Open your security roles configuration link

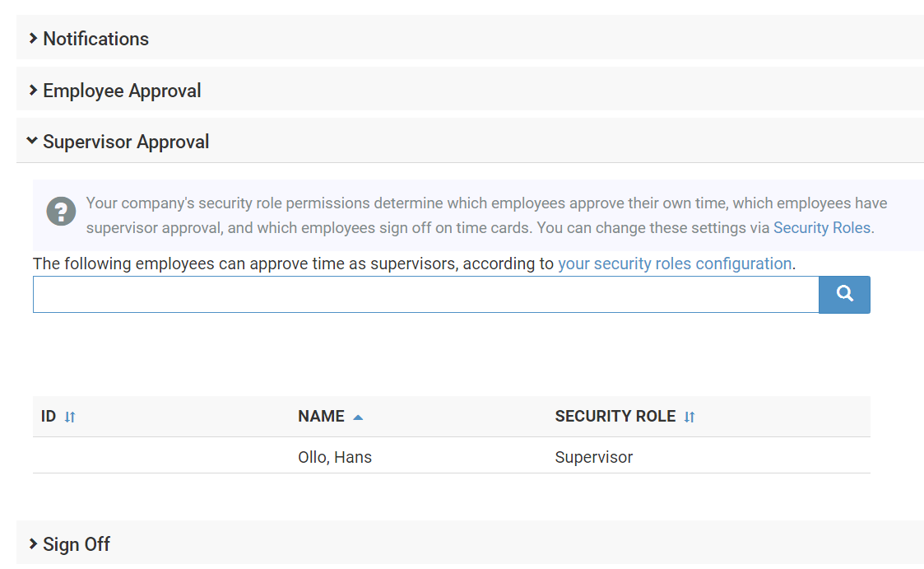[675, 264]
